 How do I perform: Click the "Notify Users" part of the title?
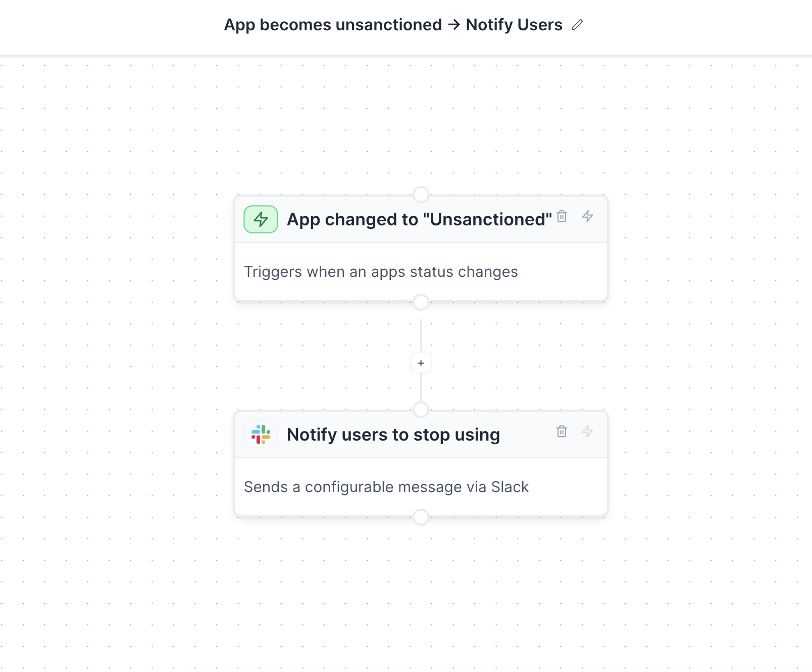point(514,25)
